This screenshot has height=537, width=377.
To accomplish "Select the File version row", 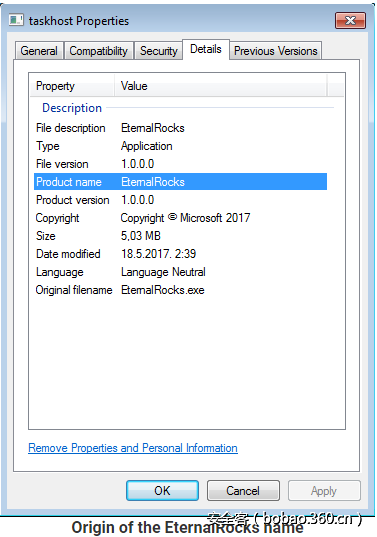I will (180, 164).
